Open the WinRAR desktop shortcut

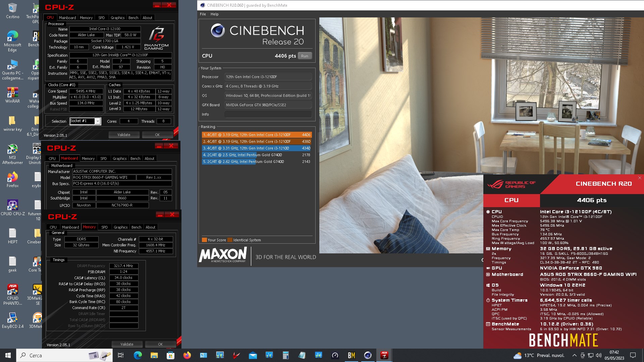pos(12,95)
